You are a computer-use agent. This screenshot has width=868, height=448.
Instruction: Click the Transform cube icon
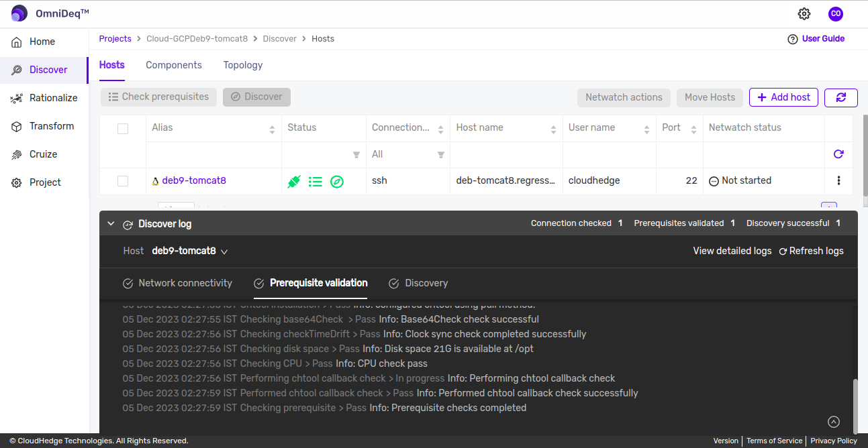click(x=17, y=126)
